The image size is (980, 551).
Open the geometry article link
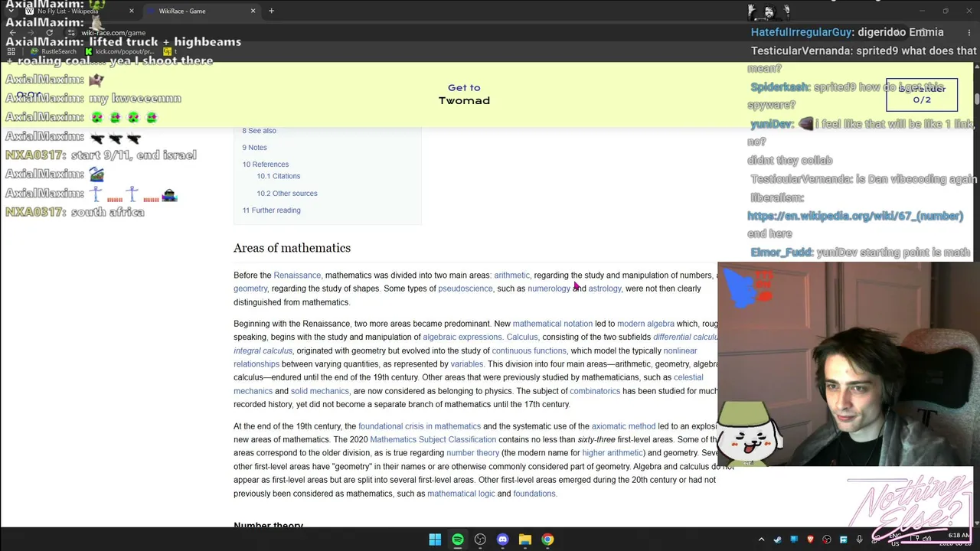[250, 289]
